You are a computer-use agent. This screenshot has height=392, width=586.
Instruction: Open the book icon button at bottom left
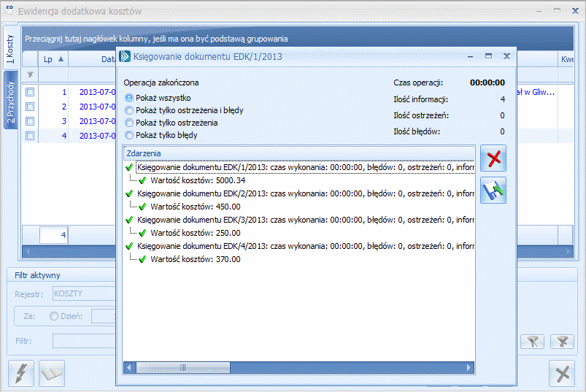52,373
